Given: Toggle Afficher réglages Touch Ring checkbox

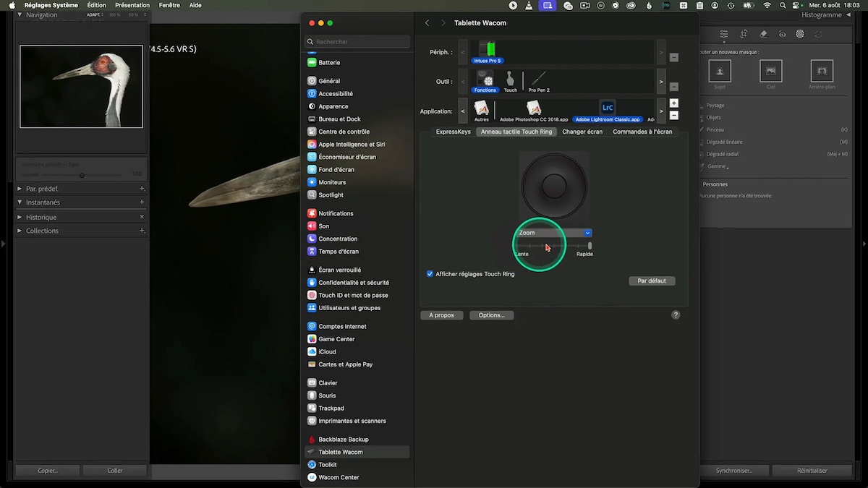Looking at the screenshot, I should (x=430, y=274).
